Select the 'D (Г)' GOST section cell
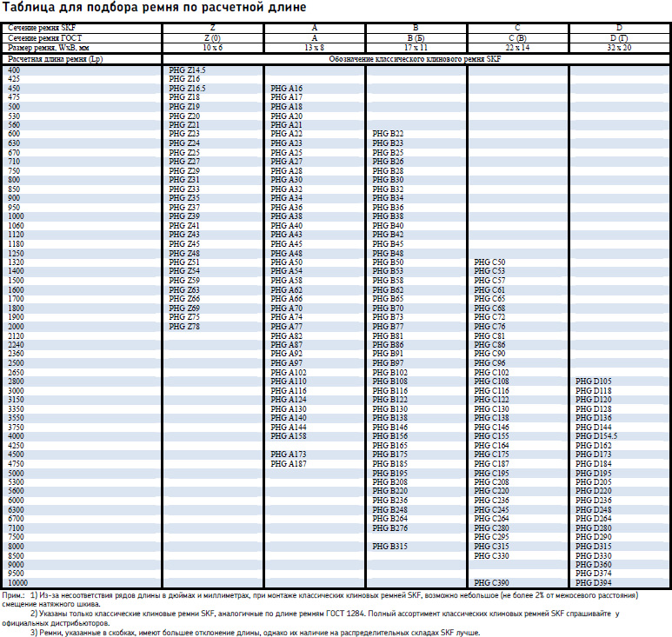The height and width of the screenshot is (637, 672). (x=619, y=37)
